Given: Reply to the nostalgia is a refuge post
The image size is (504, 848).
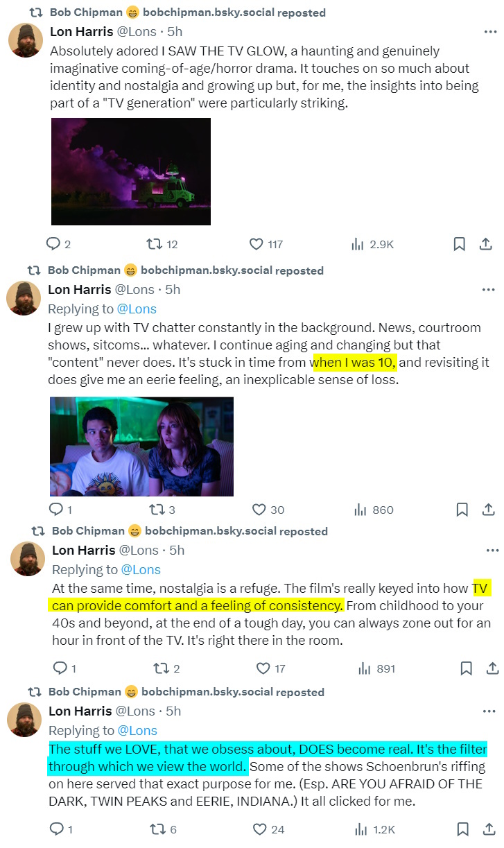Looking at the screenshot, I should (60, 668).
